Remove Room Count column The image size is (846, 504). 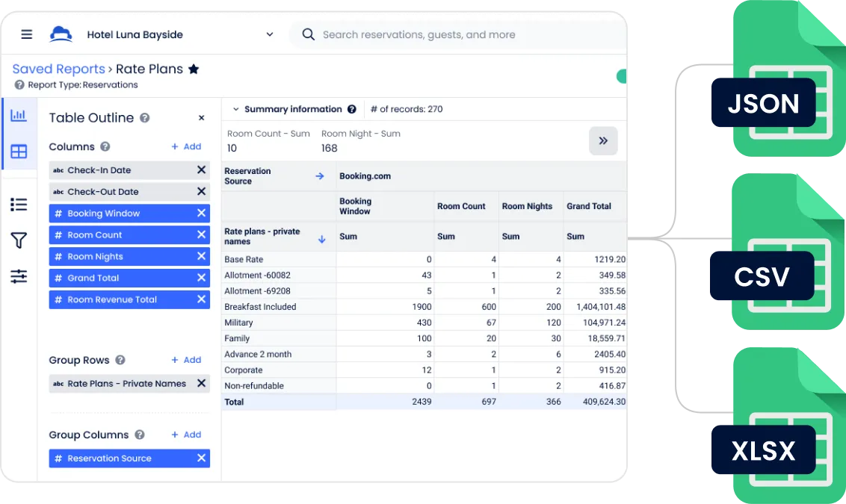201,234
